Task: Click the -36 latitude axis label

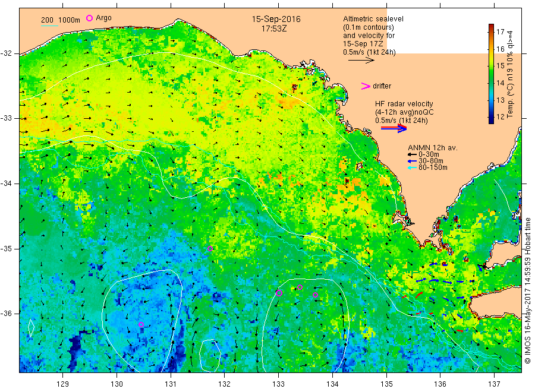Action: (x=6, y=313)
